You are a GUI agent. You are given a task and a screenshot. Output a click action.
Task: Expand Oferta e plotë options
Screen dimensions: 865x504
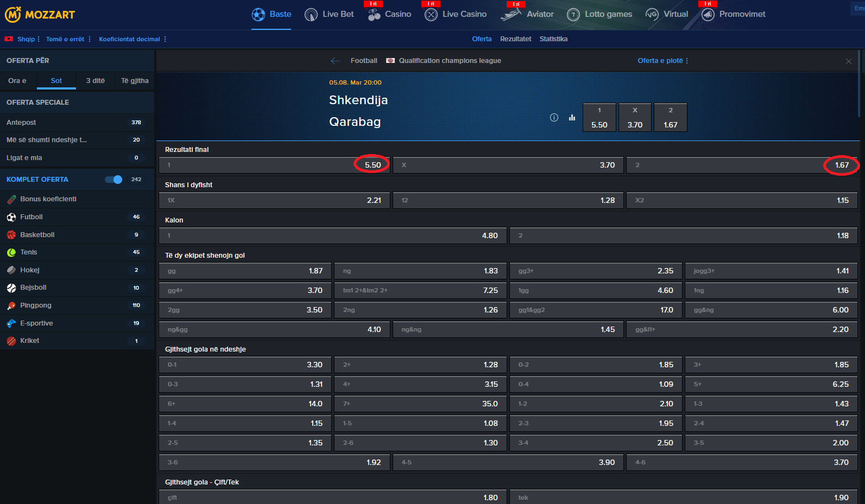(x=663, y=61)
